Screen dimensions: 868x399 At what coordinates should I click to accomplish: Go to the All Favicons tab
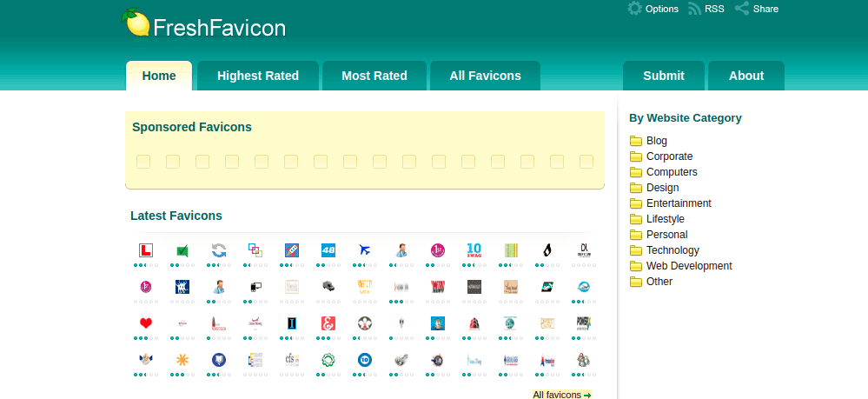tap(486, 76)
